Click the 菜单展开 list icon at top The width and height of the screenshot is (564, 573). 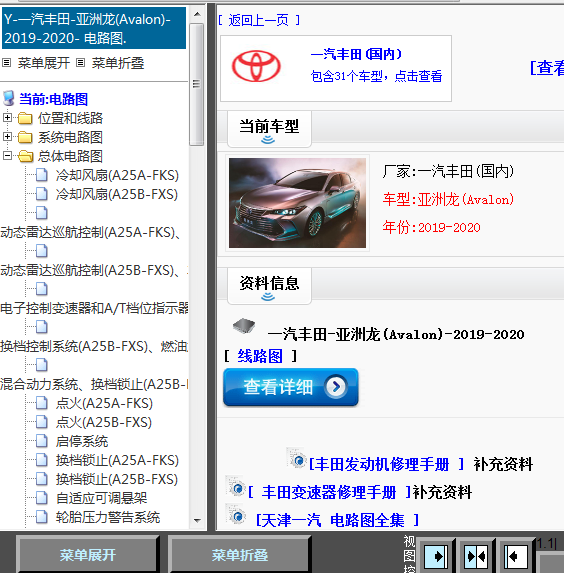point(7,63)
